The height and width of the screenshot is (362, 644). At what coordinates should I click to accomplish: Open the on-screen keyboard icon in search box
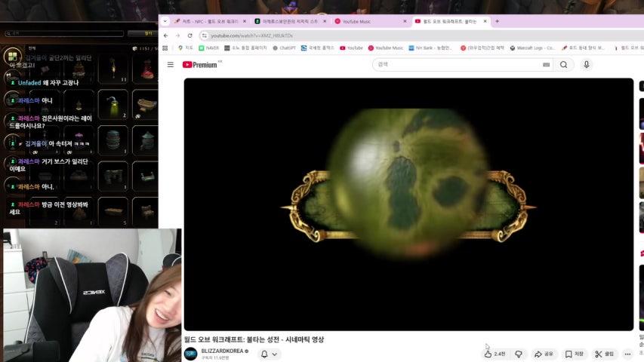[x=546, y=65]
